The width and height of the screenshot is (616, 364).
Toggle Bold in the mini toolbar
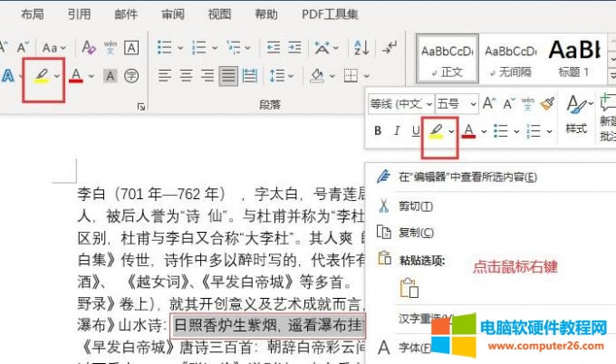[378, 131]
